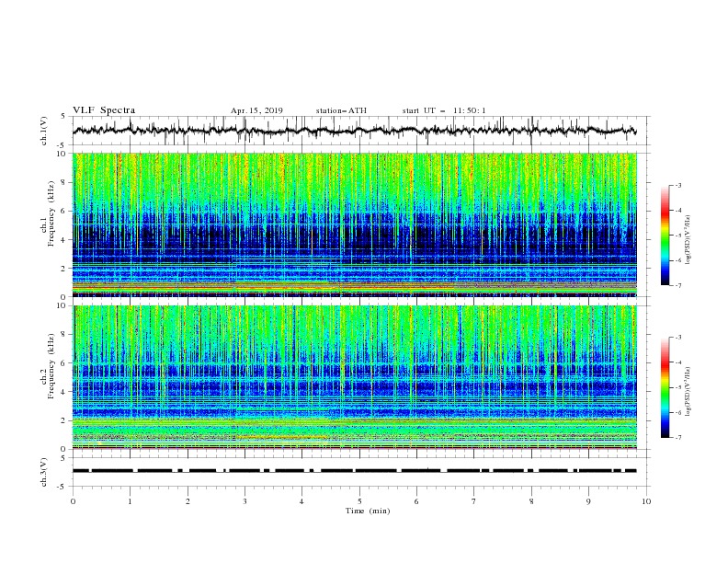Click time axis tick label "8"
The width and height of the screenshot is (728, 563).
531,501
